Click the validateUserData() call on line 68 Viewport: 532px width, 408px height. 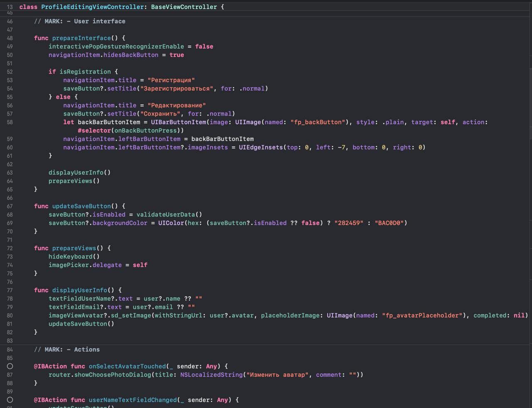(x=169, y=215)
